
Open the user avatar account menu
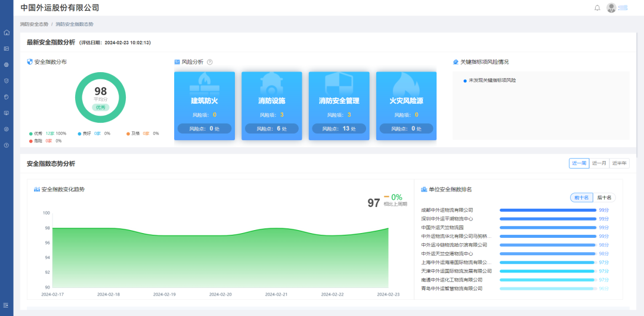coord(612,8)
